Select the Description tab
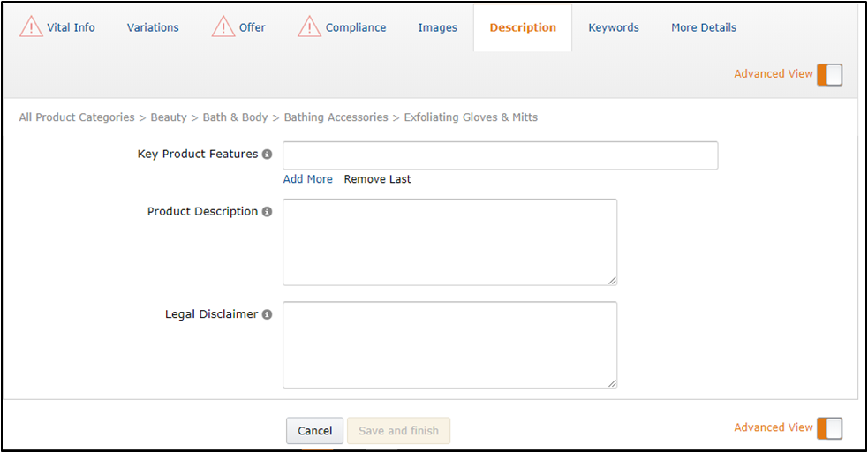 (523, 27)
